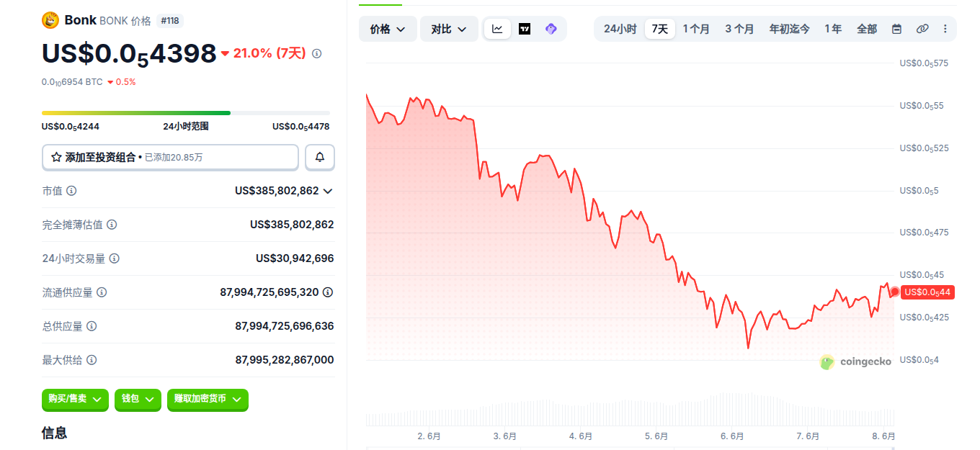Open the chart three-dot more menu

(x=945, y=29)
